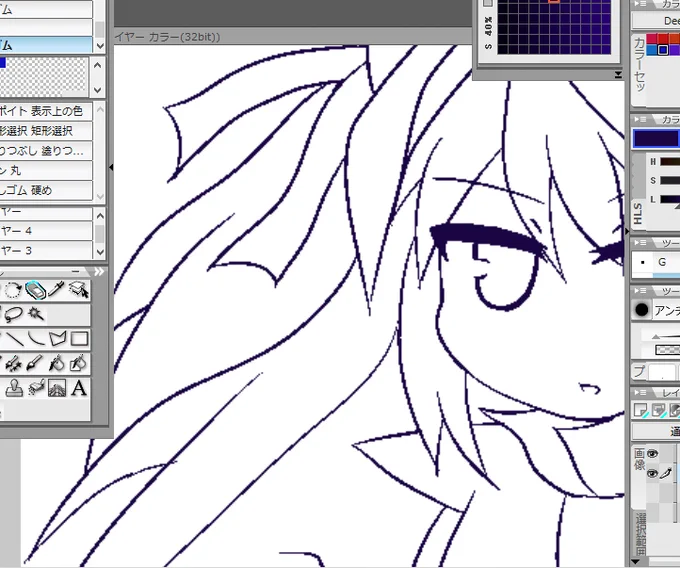Open the Dee color set name dropdown
This screenshot has height=568, width=680.
coord(656,20)
